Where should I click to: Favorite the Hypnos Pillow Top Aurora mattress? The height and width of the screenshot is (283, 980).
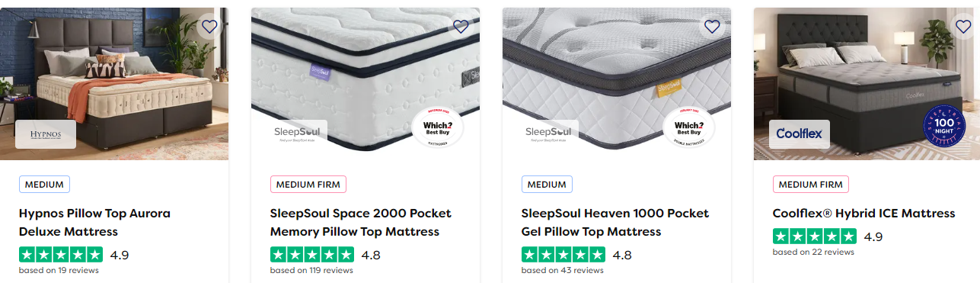[x=209, y=27]
